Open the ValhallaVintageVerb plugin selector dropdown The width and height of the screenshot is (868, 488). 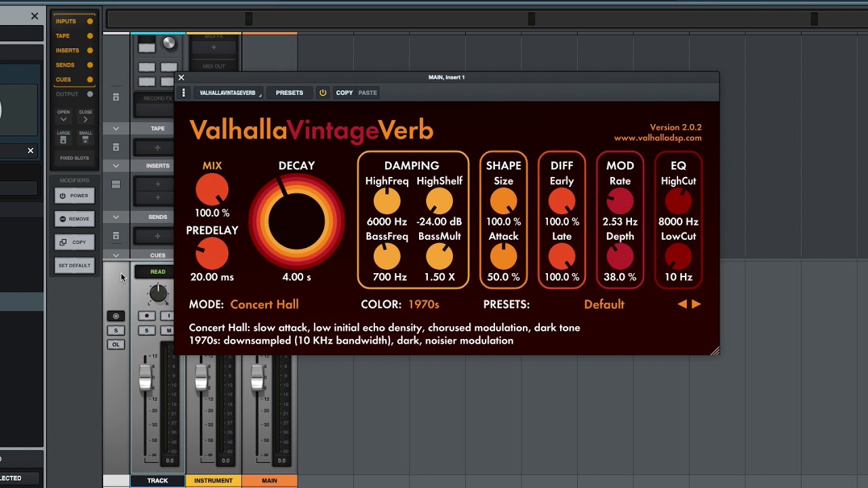click(229, 93)
